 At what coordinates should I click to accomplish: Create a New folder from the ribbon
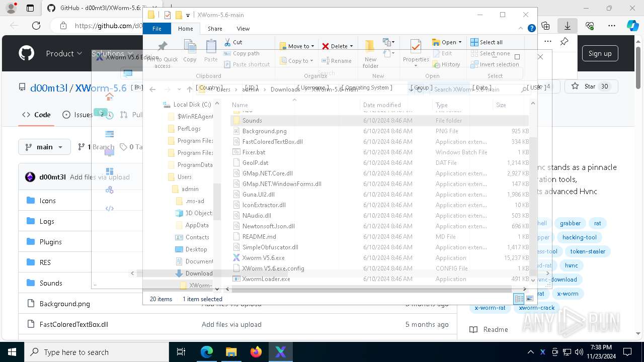(x=370, y=53)
